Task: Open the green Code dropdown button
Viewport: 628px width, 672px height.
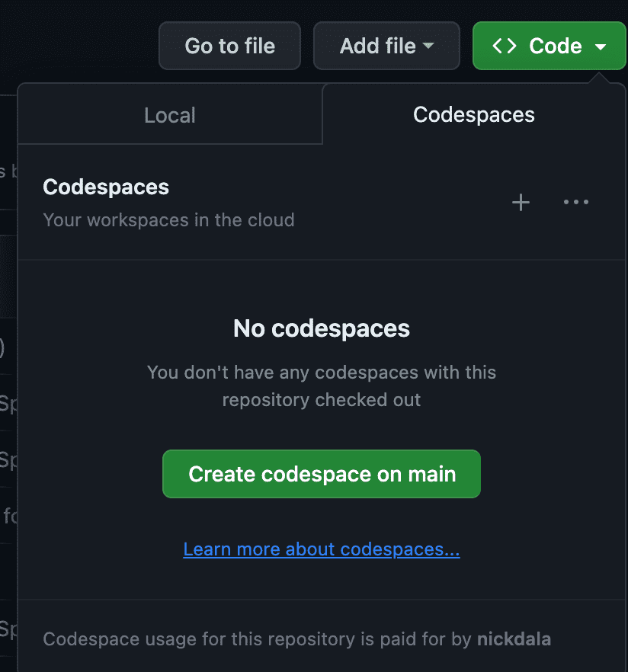Action: (x=549, y=46)
